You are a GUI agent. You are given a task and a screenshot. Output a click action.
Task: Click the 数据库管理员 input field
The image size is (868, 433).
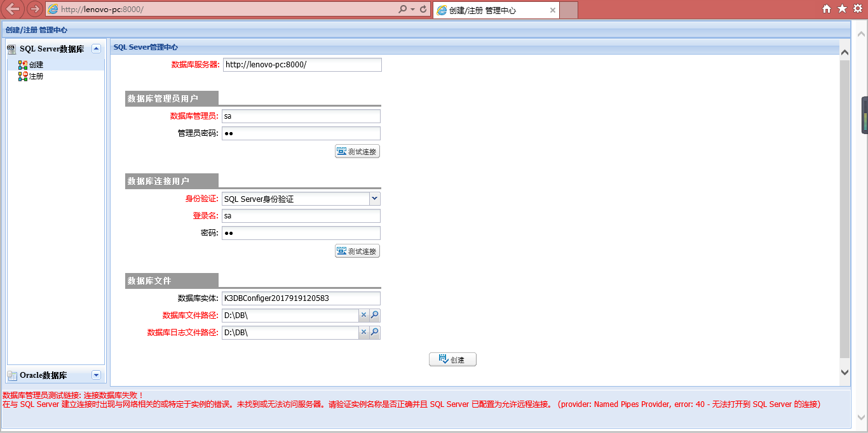[301, 116]
